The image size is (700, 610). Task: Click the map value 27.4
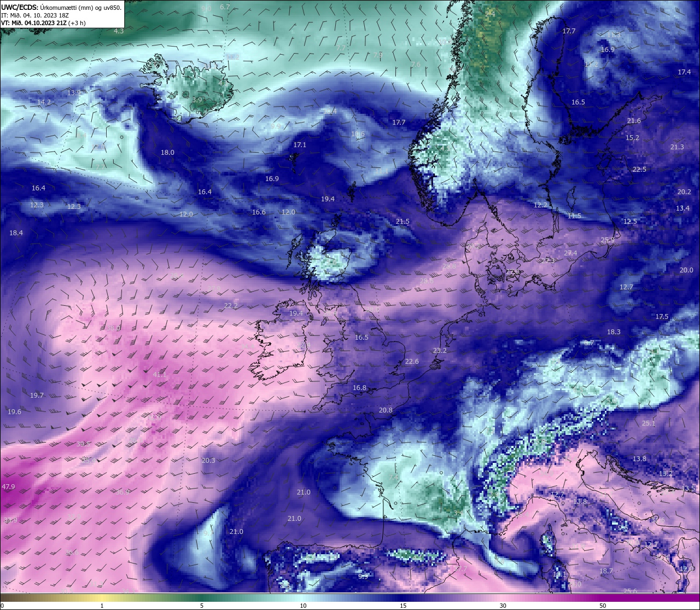[570, 253]
